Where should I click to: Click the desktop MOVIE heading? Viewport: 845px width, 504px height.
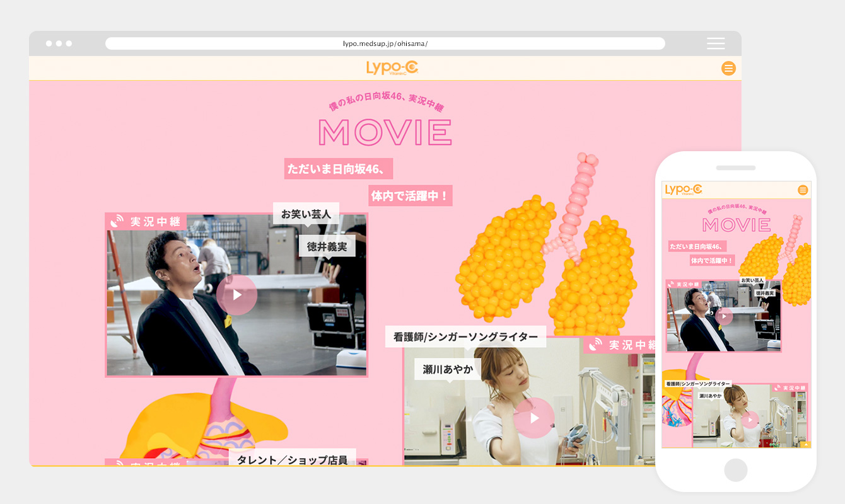[385, 132]
